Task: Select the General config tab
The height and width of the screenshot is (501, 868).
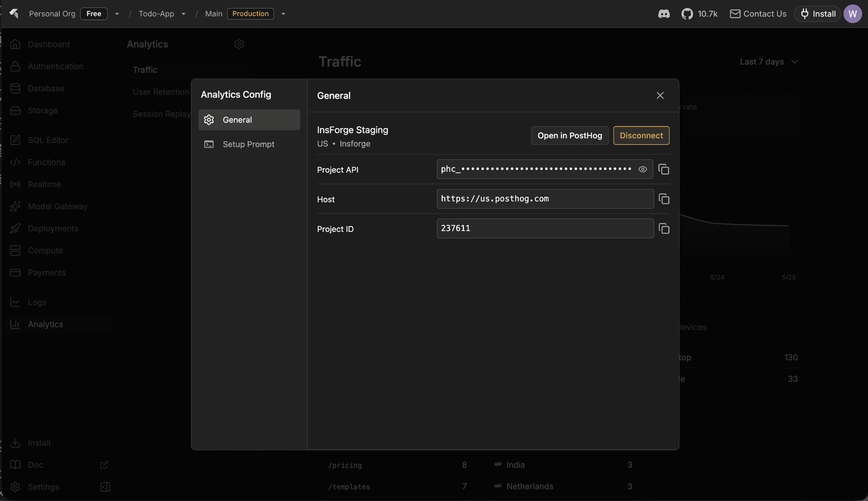Action: pyautogui.click(x=249, y=120)
